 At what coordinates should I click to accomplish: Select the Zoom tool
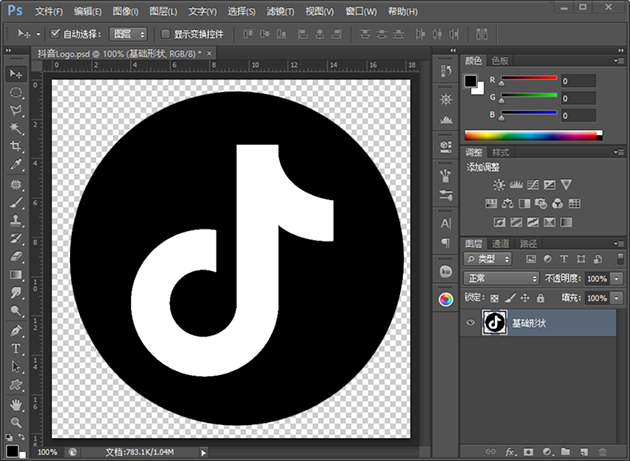(16, 423)
